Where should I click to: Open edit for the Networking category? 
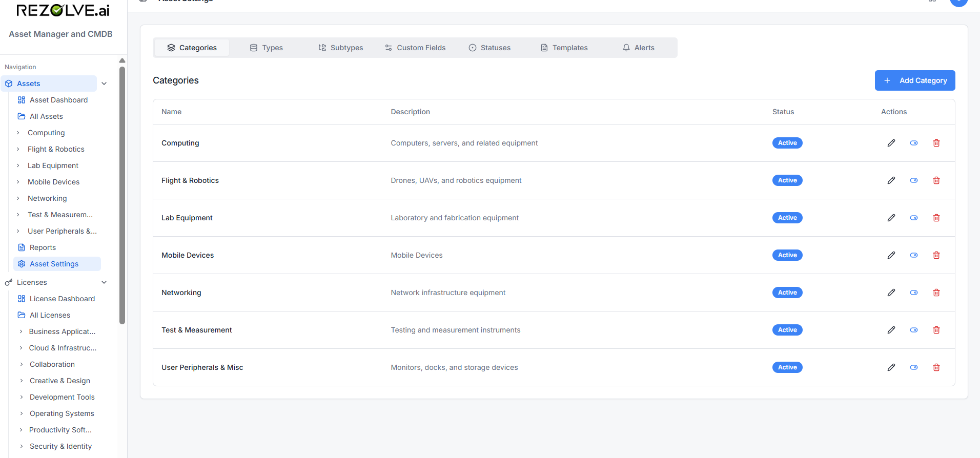(x=891, y=293)
